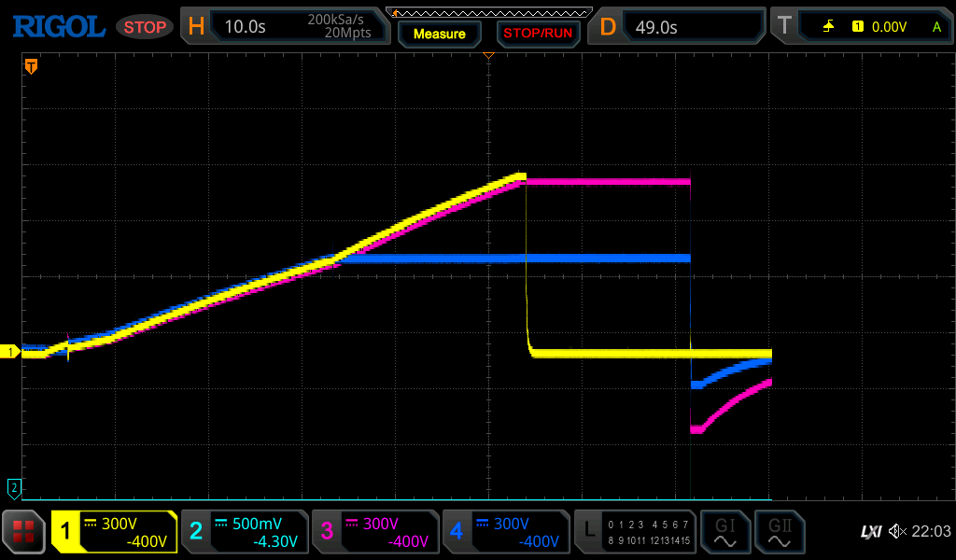This screenshot has height=560, width=956.
Task: Toggle channel 1 with 300V scale
Action: click(114, 532)
